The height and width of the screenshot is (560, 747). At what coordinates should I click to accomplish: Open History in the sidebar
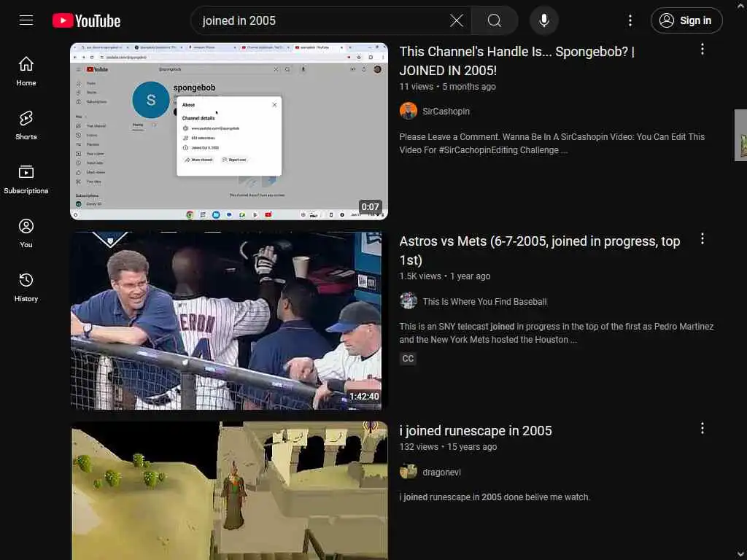[x=26, y=287]
